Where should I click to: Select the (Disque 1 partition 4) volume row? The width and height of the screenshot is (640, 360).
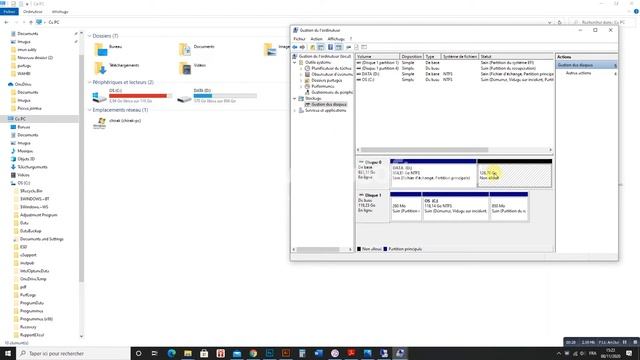[x=455, y=69]
